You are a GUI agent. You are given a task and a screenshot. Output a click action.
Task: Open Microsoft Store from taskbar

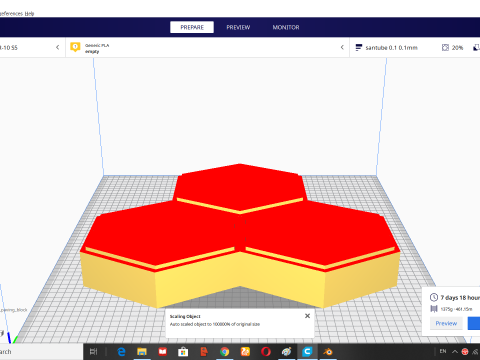(183, 351)
